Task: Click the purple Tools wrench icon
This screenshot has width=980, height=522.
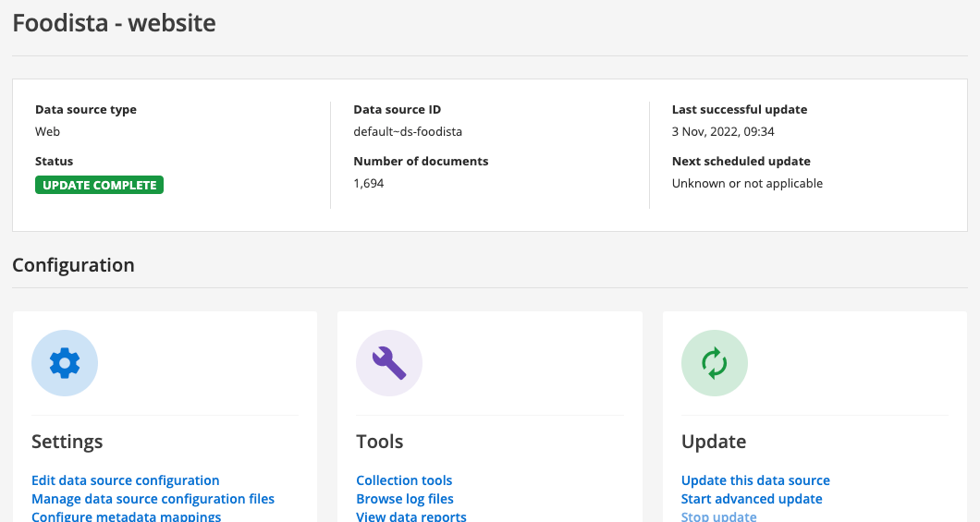Action: pyautogui.click(x=388, y=363)
